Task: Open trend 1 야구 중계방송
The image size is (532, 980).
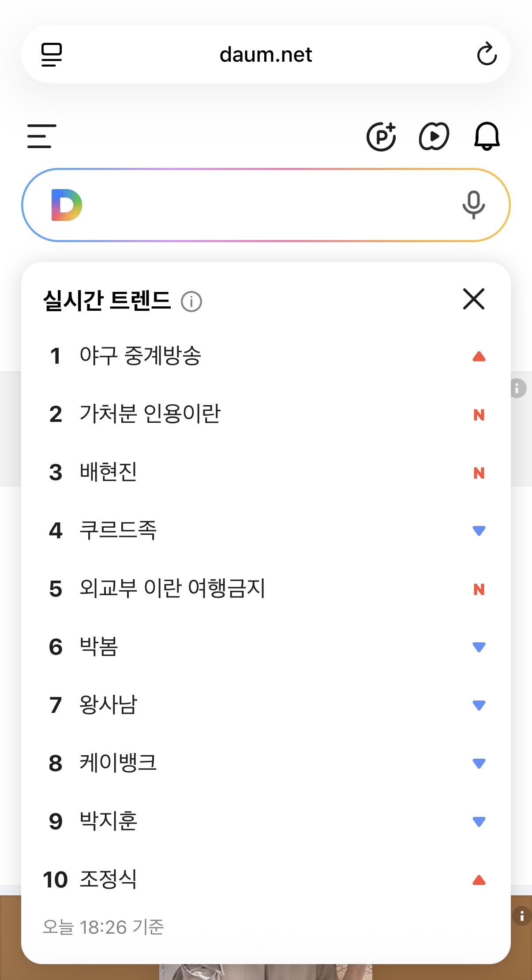Action: click(x=140, y=356)
